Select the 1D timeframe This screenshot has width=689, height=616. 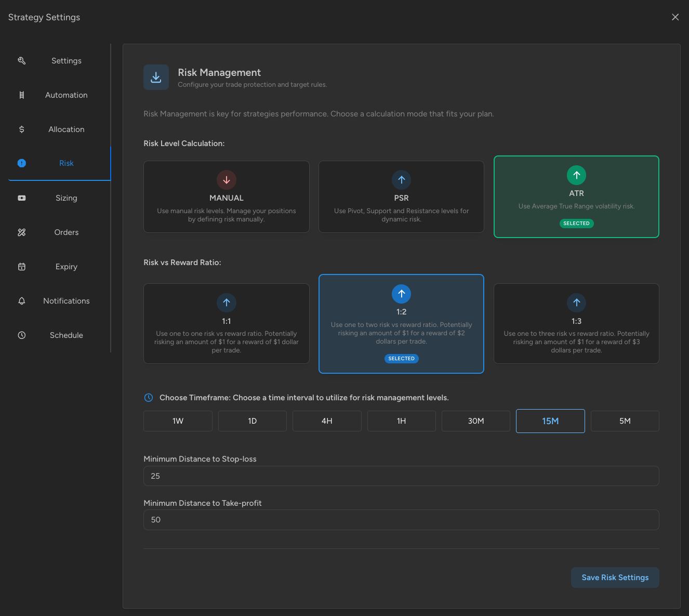253,421
